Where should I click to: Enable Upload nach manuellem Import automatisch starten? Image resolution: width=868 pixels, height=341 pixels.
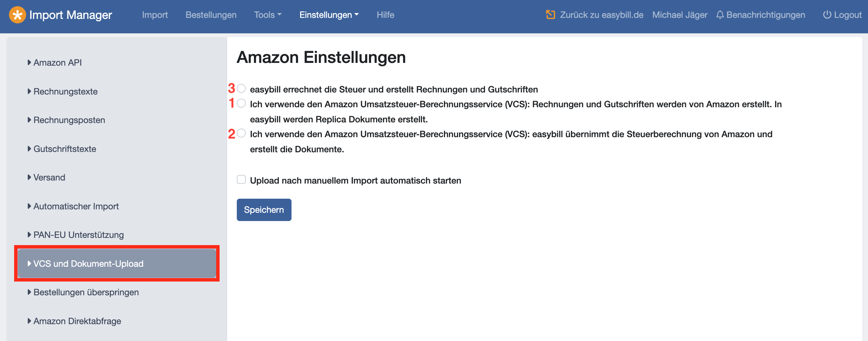241,179
